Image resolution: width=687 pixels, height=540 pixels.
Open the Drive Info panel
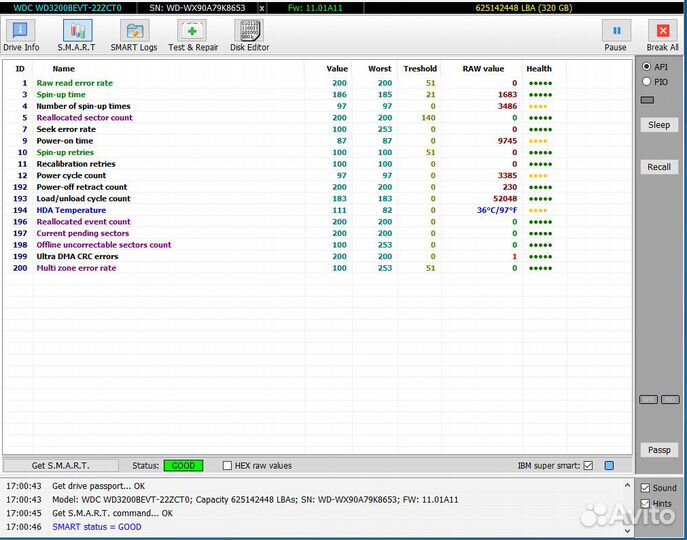[x=21, y=35]
